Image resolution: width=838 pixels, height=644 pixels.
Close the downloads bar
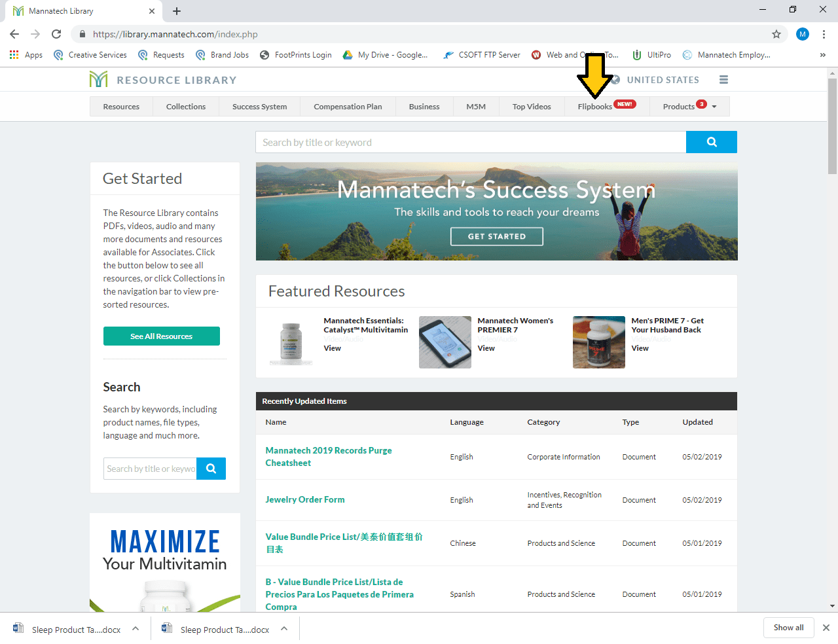tap(826, 628)
